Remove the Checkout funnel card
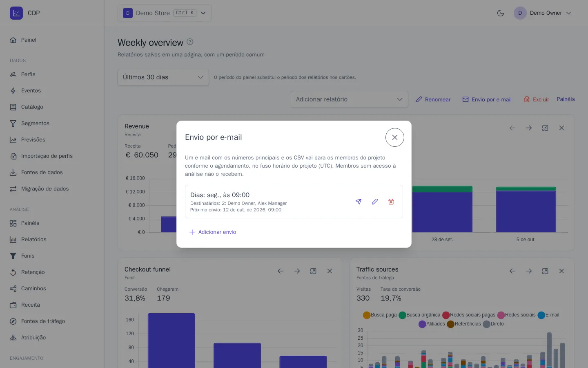The image size is (588, 368). pyautogui.click(x=330, y=271)
